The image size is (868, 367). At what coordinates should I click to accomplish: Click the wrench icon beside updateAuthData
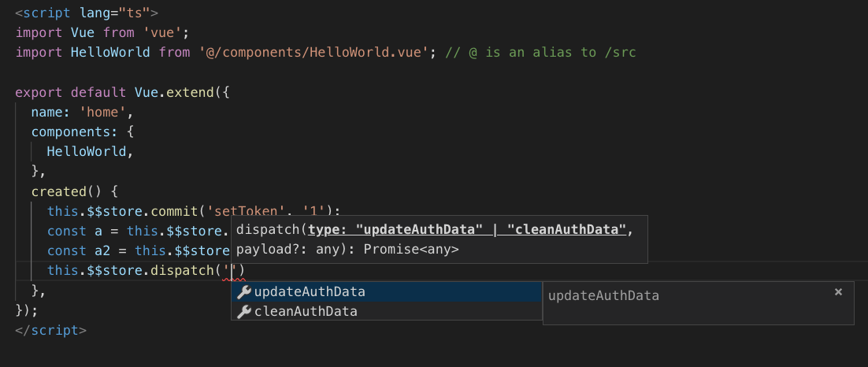coord(243,292)
